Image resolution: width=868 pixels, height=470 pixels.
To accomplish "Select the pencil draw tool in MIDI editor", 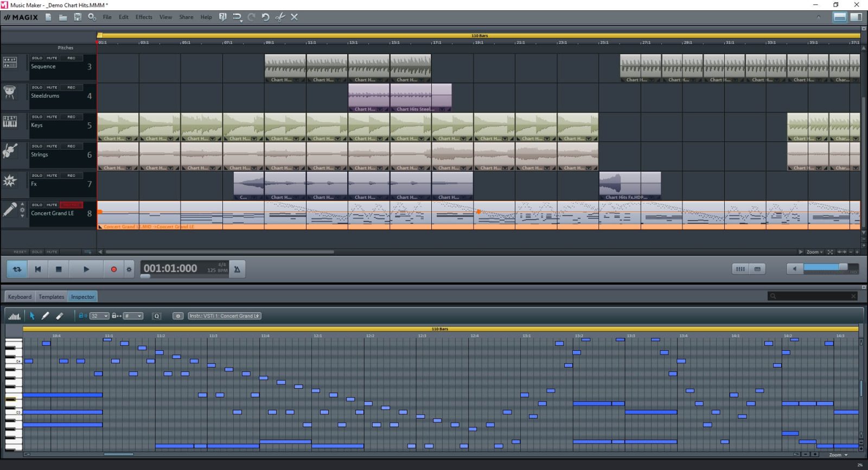I will (46, 316).
